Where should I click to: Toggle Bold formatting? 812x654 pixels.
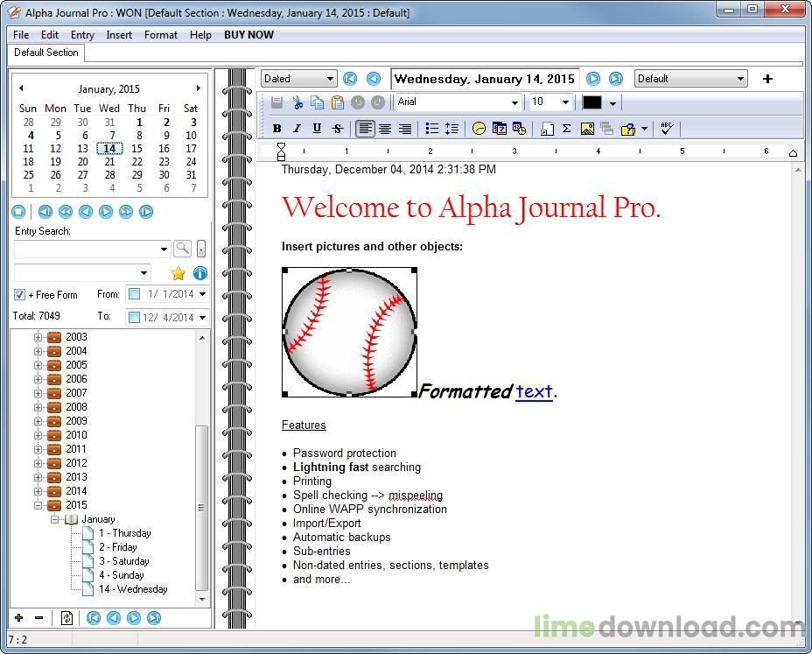click(x=277, y=129)
